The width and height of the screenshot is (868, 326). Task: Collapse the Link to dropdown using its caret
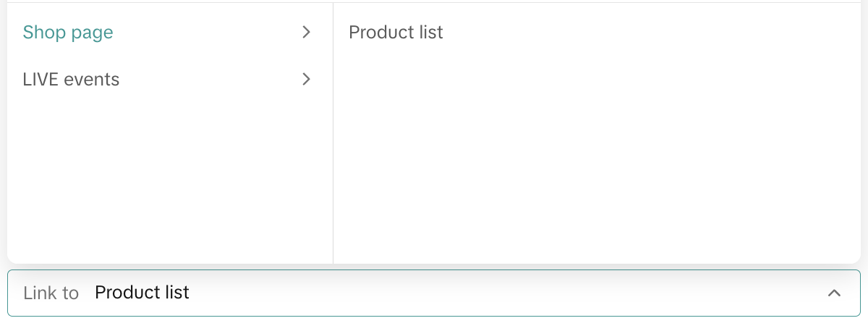tap(834, 293)
